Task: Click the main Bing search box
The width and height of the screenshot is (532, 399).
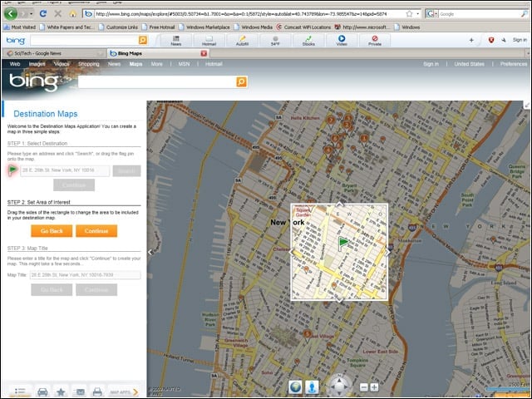Action: tap(157, 81)
